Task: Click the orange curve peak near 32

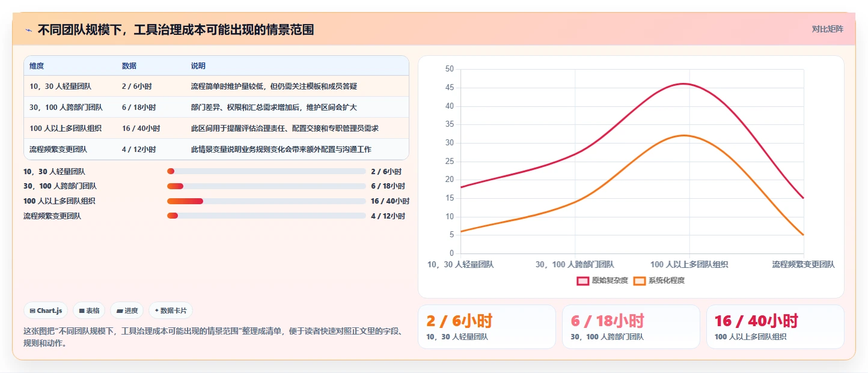Action: tap(684, 135)
